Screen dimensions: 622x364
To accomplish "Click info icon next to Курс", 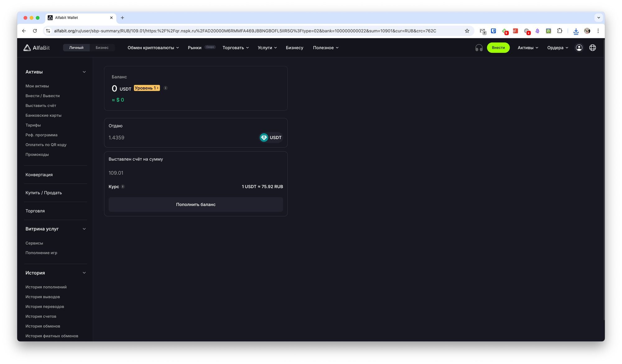I will [x=123, y=187].
